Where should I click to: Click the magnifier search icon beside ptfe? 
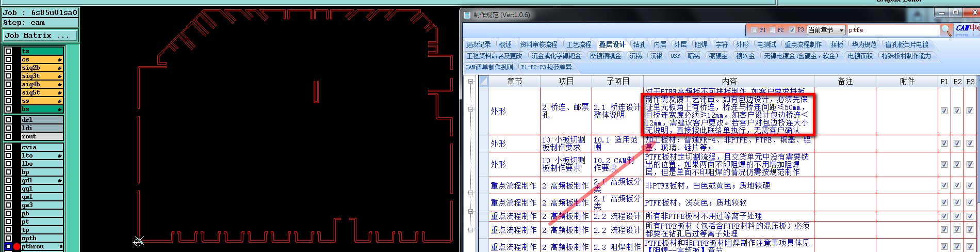946,30
